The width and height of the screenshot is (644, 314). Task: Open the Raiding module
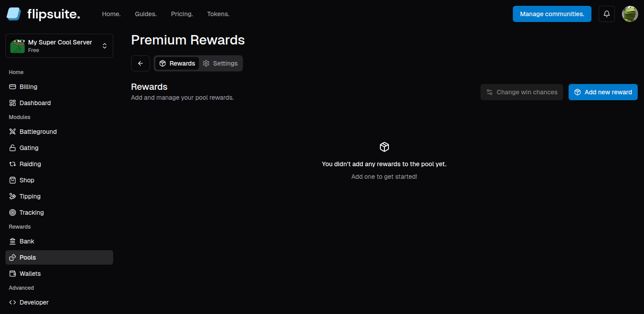[59, 164]
